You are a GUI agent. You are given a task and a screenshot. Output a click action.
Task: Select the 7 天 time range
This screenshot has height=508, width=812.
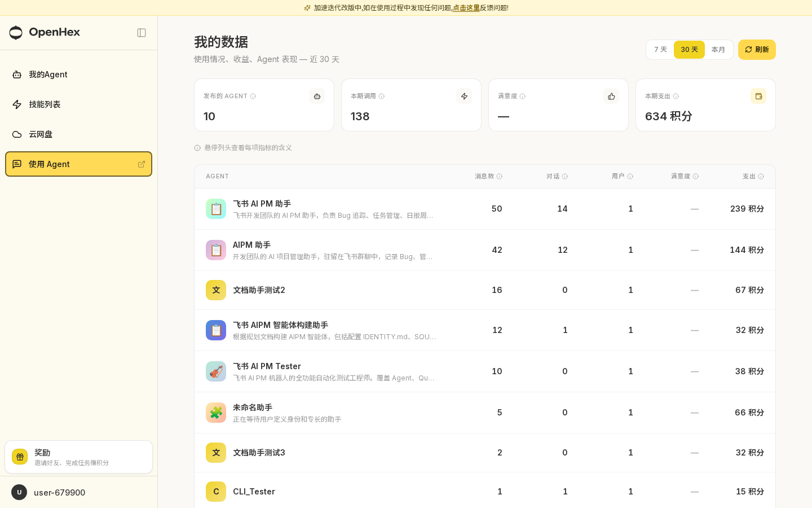click(x=660, y=50)
